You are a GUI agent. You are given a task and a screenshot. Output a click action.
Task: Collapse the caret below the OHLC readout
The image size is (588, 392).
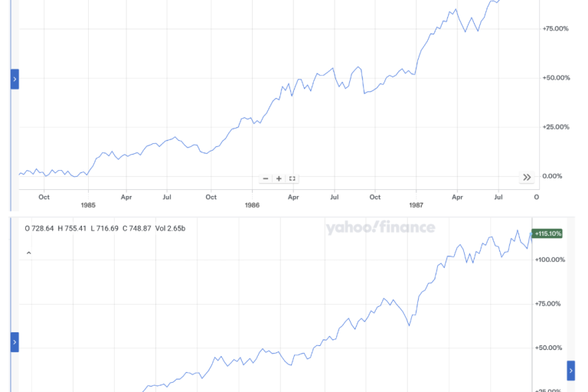[x=28, y=252]
